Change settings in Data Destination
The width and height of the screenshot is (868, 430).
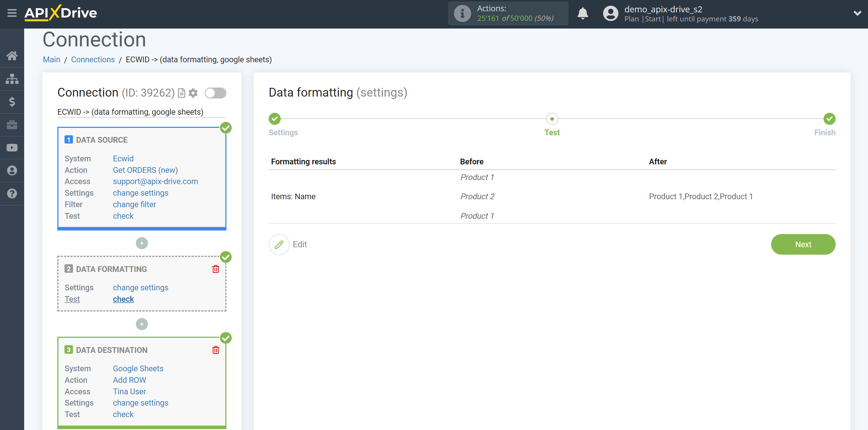tap(141, 403)
